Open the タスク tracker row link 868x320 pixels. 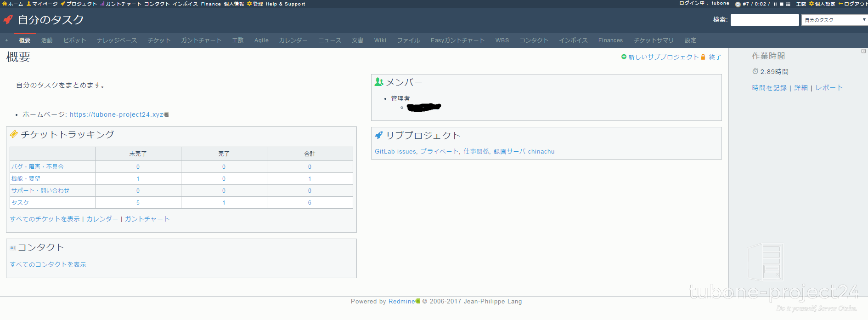click(x=20, y=202)
